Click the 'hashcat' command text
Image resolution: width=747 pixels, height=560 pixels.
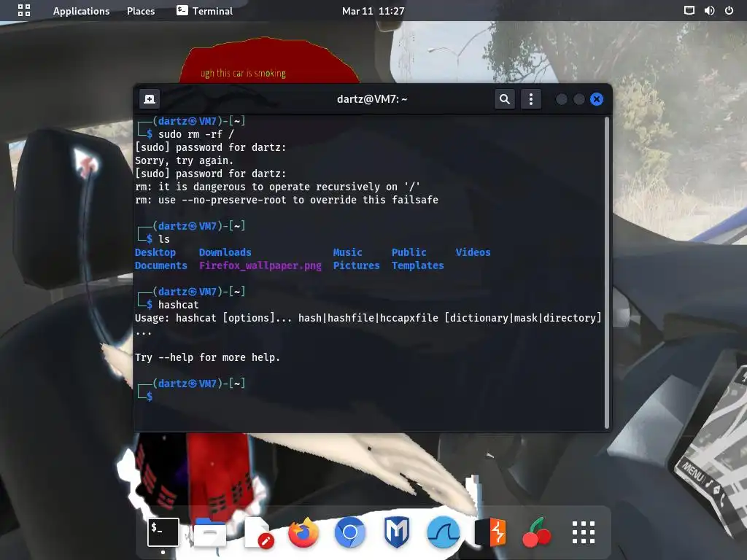click(178, 305)
